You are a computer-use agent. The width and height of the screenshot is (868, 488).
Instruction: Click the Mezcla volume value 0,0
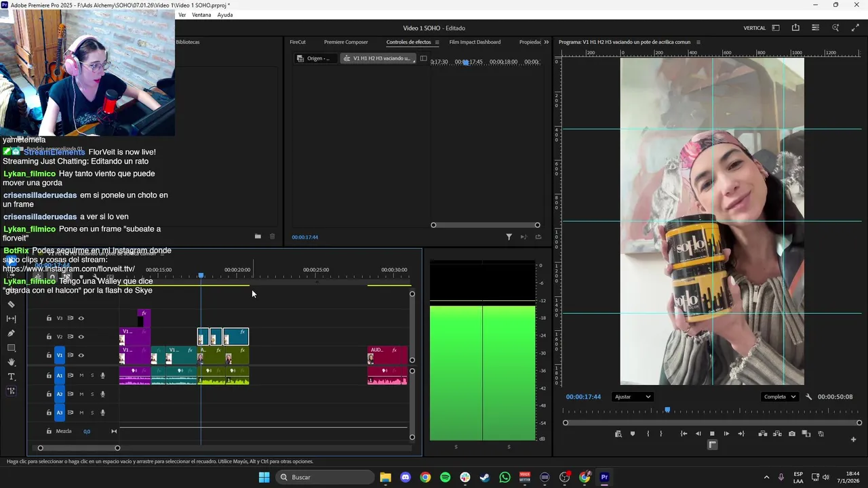(x=87, y=432)
